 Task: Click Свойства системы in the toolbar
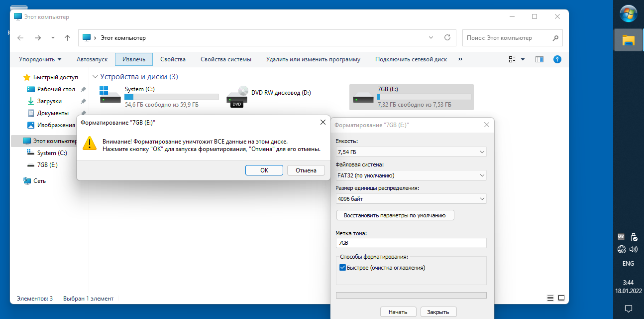(x=226, y=59)
